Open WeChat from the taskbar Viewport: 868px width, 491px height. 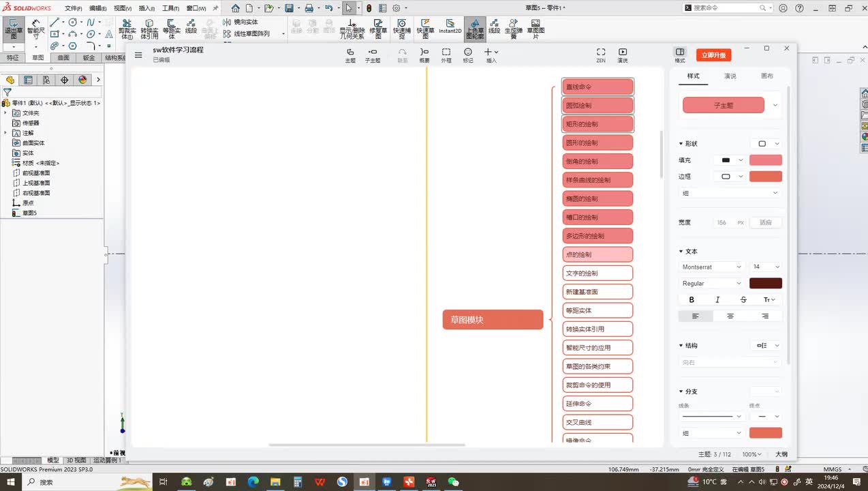pyautogui.click(x=453, y=482)
